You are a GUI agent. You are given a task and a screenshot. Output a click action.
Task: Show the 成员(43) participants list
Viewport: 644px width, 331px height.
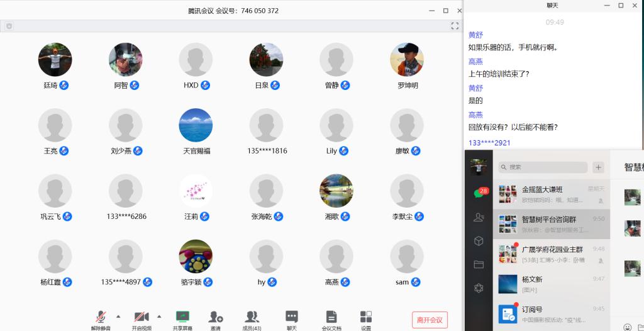[252, 317]
